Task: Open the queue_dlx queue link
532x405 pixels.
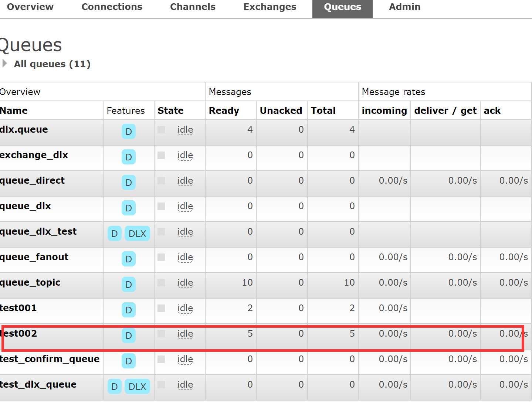Action: pos(26,206)
